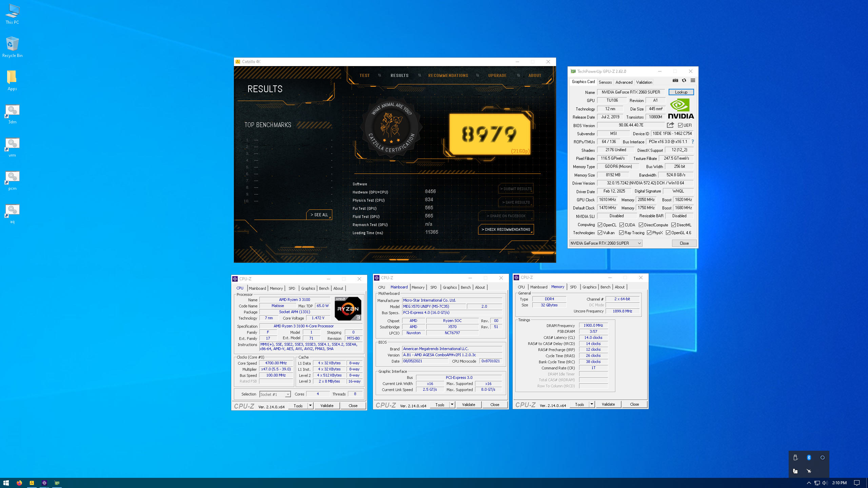Viewport: 868px width, 488px height.
Task: Open the Validation tab in GPU-Z
Action: 644,82
